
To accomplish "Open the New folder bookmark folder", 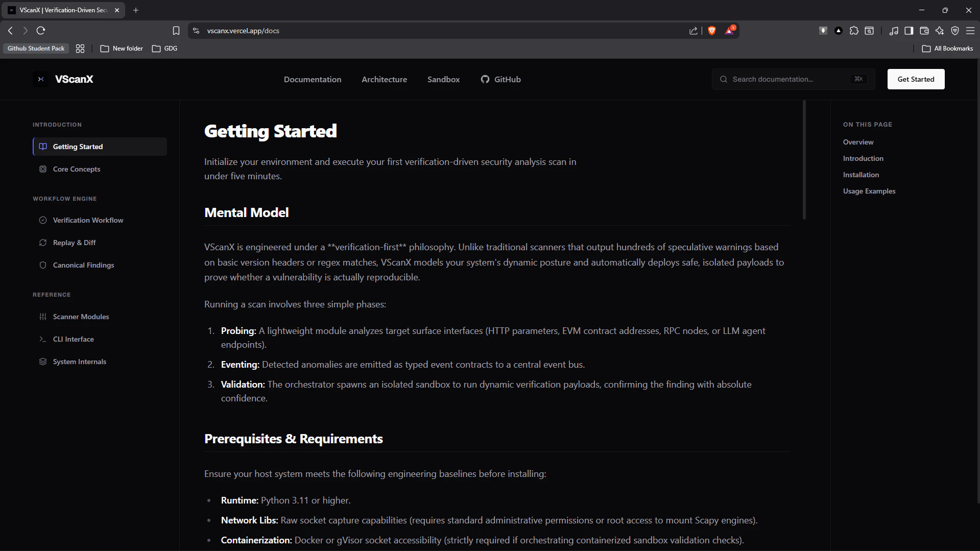I will (x=122, y=49).
